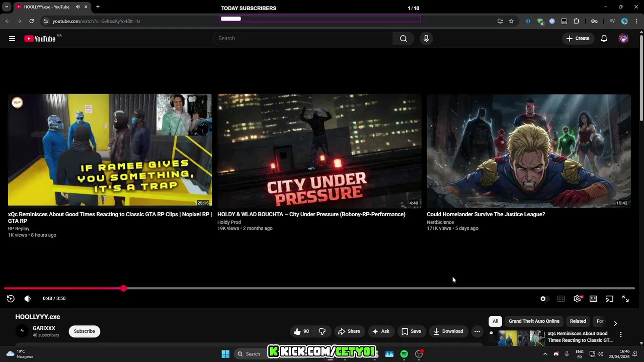This screenshot has height=362, width=644.
Task: Open Chrome profile avatar
Action: point(624,21)
